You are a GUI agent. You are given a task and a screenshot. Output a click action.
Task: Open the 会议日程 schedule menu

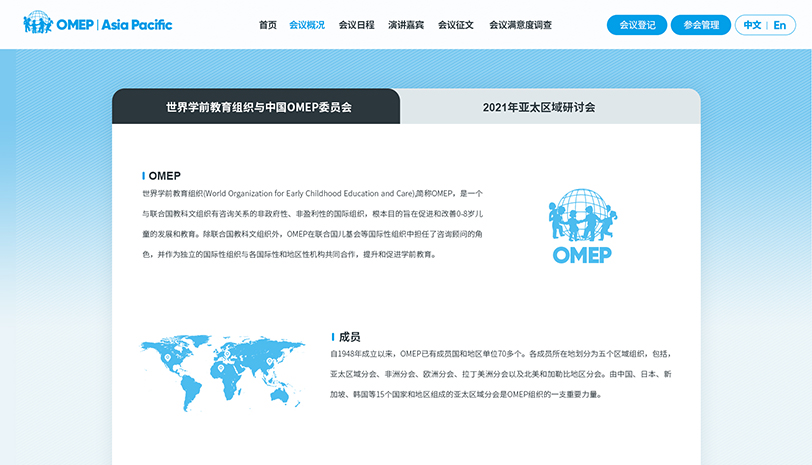(x=356, y=25)
